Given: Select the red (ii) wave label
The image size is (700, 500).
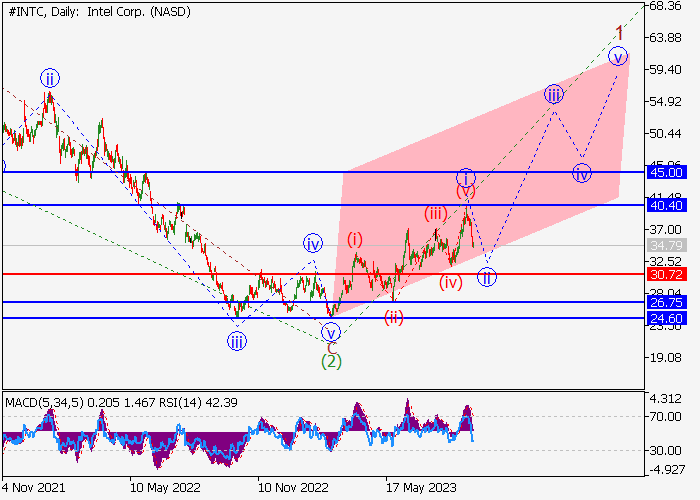Looking at the screenshot, I should click(394, 317).
